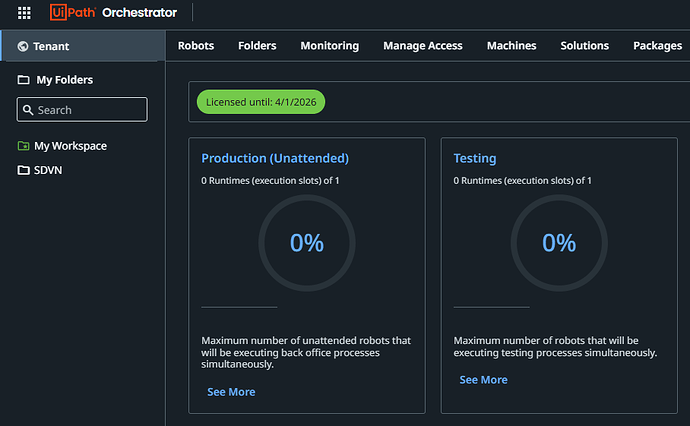Open the My Workspace folder
Viewport: 690px width, 426px height.
(x=70, y=146)
